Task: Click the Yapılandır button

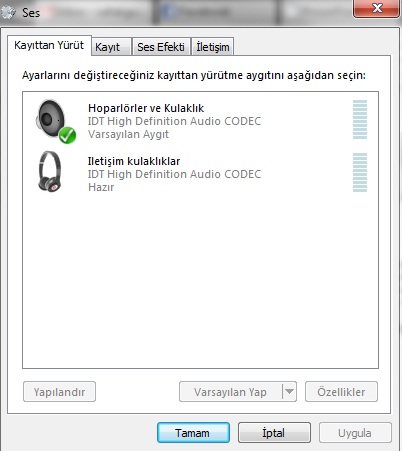Action: point(59,392)
